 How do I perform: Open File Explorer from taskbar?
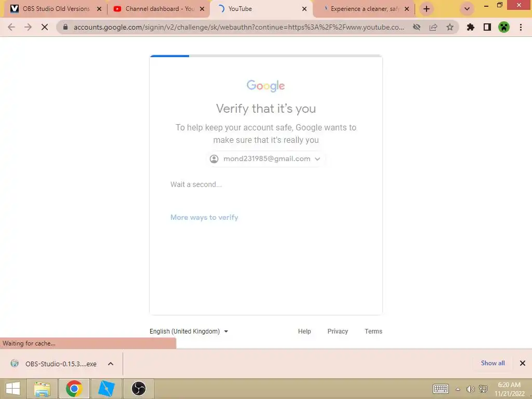[42, 389]
